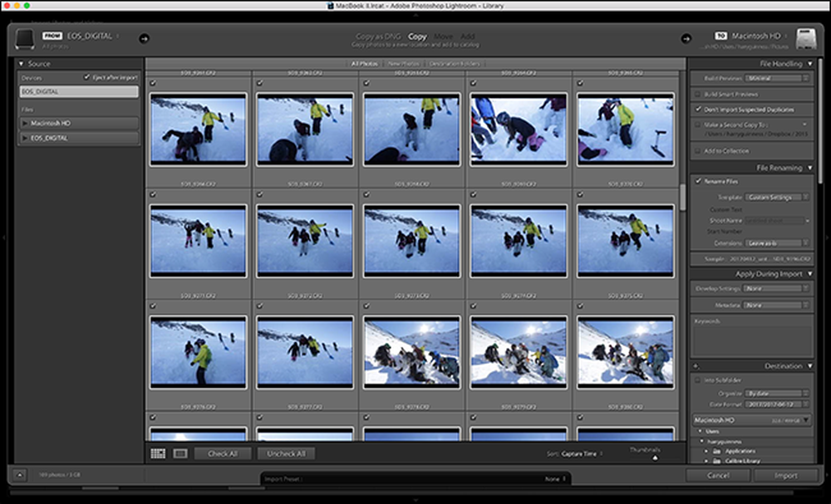This screenshot has height=504, width=831.
Task: Uncheck Rename Files
Action: tap(698, 181)
